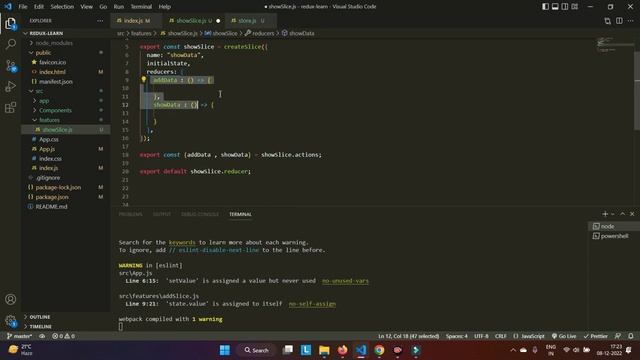This screenshot has height=360, width=640.
Task: Add a new terminal with plus icon
Action: [605, 214]
